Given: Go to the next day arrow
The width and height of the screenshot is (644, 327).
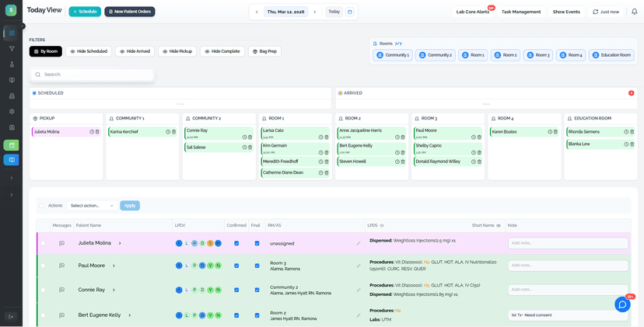Looking at the screenshot, I should click(315, 12).
